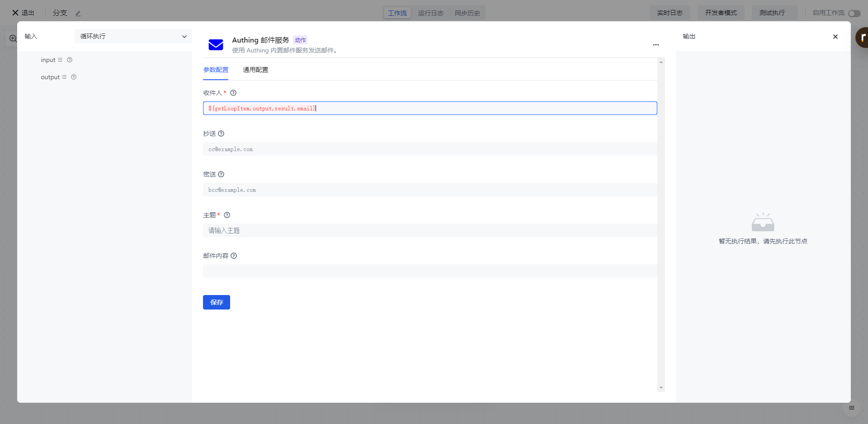Toggle the 启用工作流 switch

coord(854,13)
